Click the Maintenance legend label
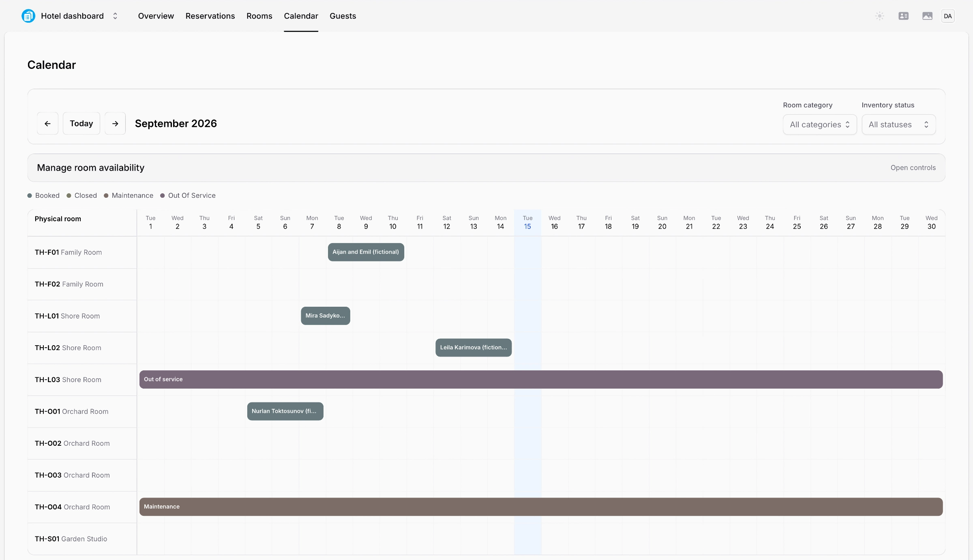973x560 pixels. pyautogui.click(x=133, y=196)
